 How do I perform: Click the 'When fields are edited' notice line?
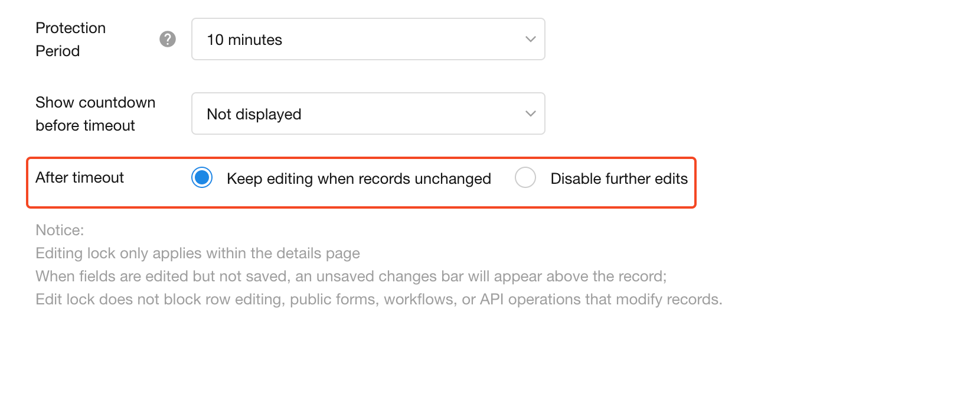click(351, 276)
